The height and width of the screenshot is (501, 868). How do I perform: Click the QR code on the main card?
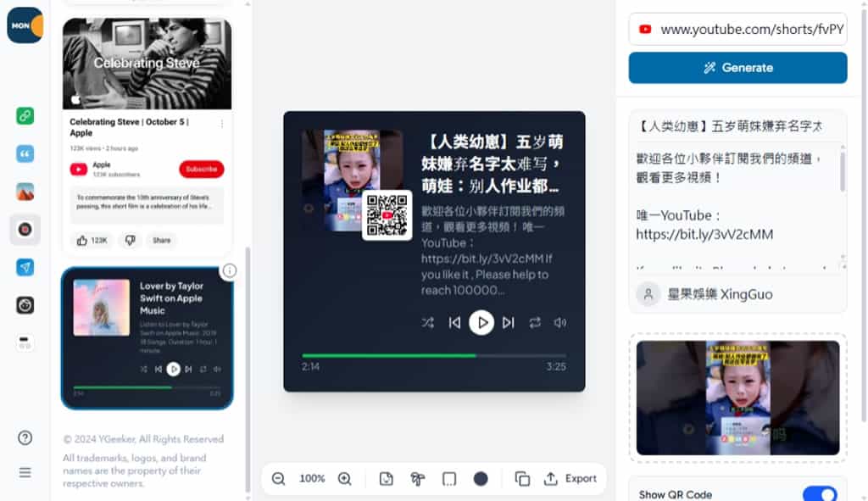[x=387, y=215]
